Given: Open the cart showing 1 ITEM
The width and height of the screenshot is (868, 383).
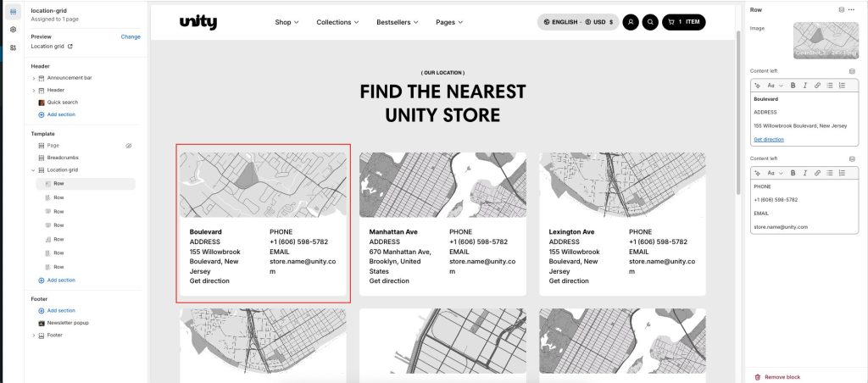Looking at the screenshot, I should click(x=684, y=22).
